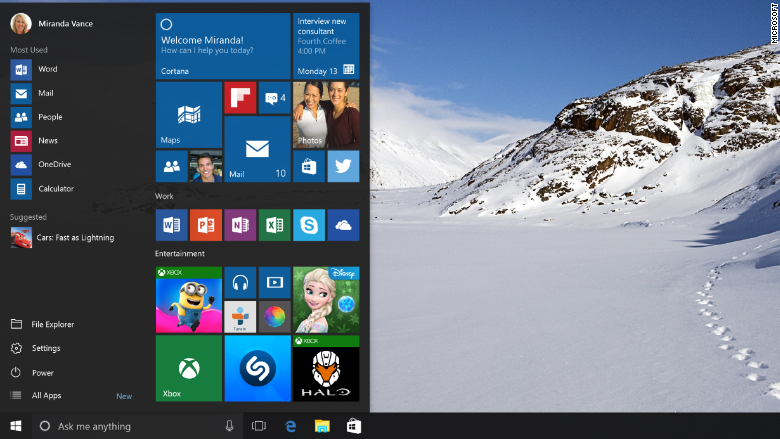
Task: Open Mail in the Most Used list
Action: coord(32,93)
